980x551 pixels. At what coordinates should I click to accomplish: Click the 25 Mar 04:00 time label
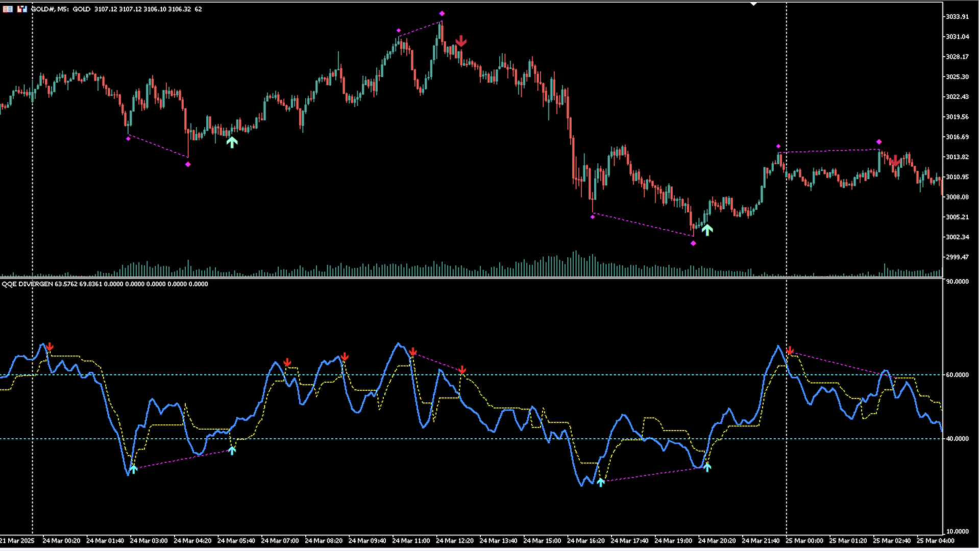click(x=936, y=541)
